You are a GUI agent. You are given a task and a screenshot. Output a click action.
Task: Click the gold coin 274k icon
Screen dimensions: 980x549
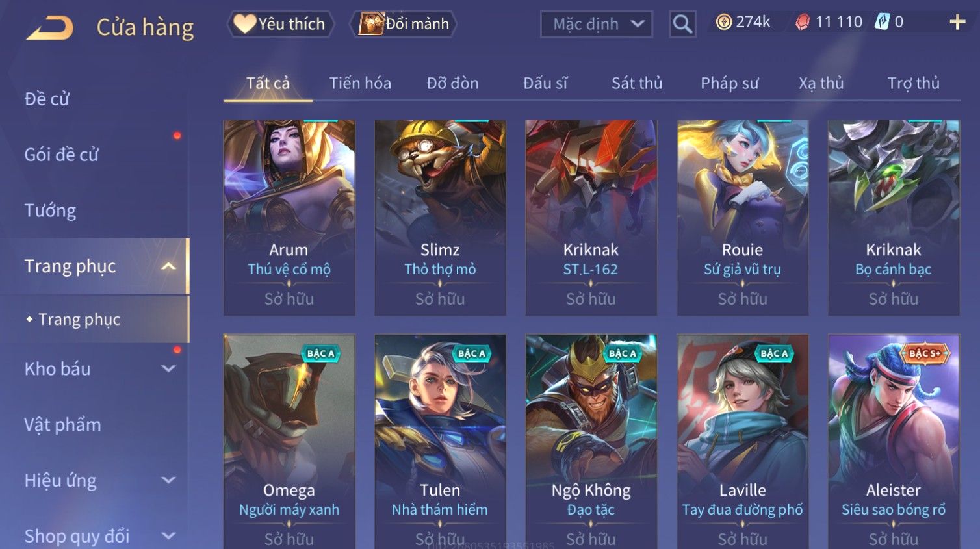tap(723, 22)
